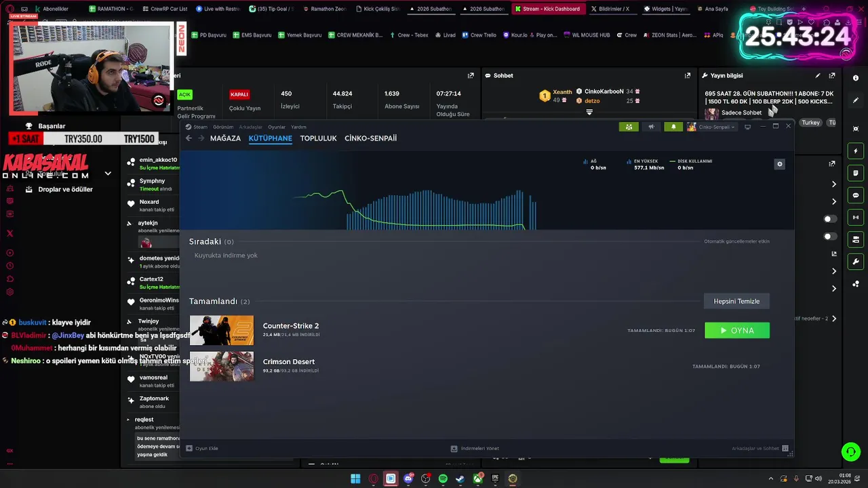This screenshot has height=488, width=868.
Task: Open the Counter-Strike 2 thumbnail
Action: pyautogui.click(x=222, y=330)
